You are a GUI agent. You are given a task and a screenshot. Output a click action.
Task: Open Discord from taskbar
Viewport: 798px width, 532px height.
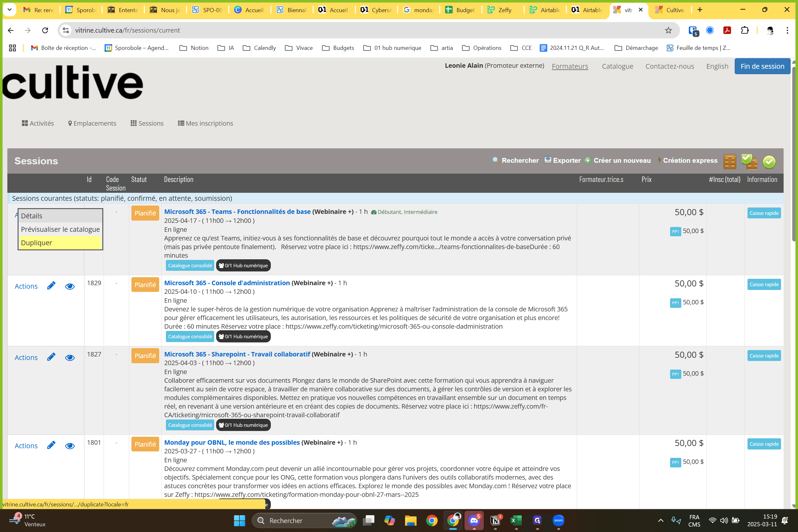click(474, 520)
